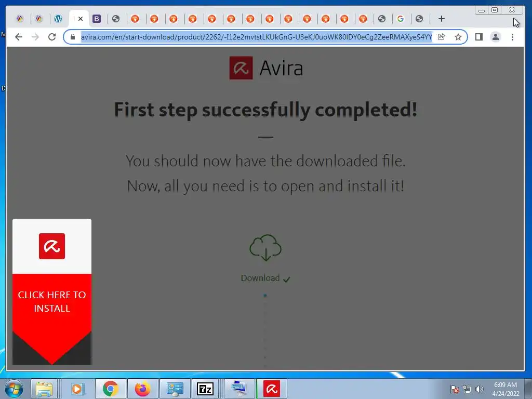Open the clock showing 6:09 AM

(x=506, y=389)
